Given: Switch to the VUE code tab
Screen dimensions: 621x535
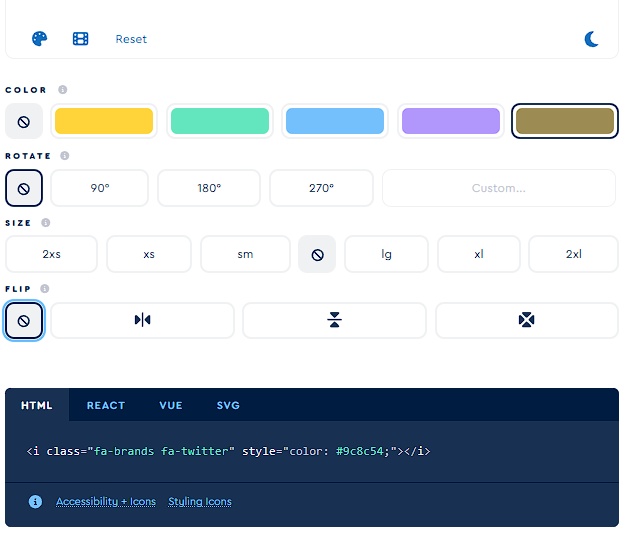Looking at the screenshot, I should tap(171, 405).
